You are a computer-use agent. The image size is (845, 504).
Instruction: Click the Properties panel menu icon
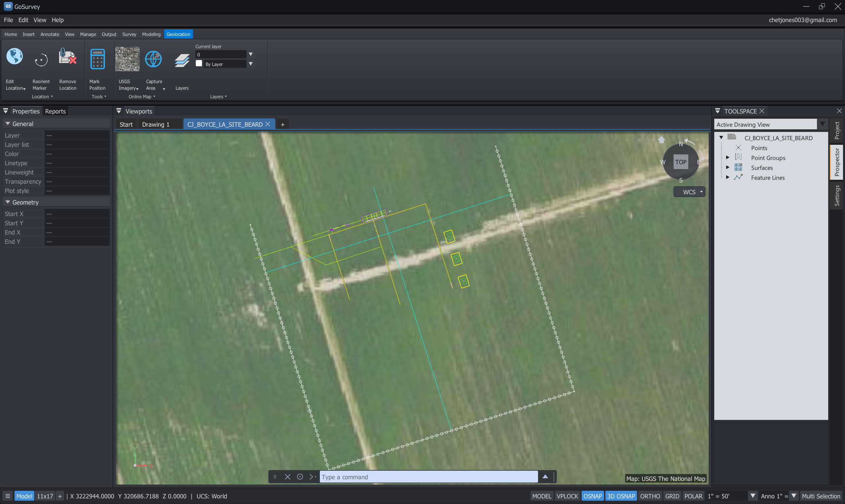point(6,111)
